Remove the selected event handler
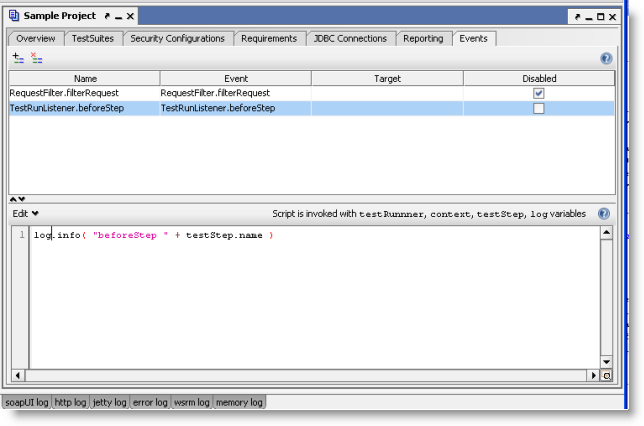Image resolution: width=644 pixels, height=426 pixels. tap(37, 58)
